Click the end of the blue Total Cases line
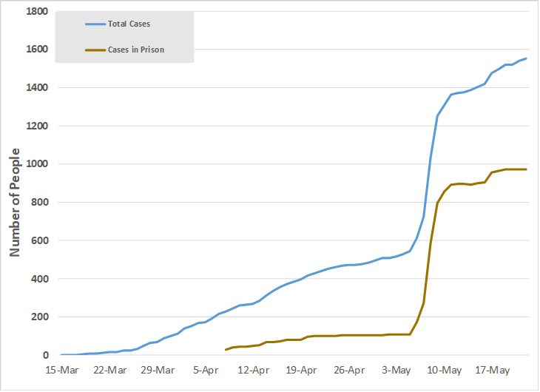This screenshot has width=540, height=392. coord(526,58)
